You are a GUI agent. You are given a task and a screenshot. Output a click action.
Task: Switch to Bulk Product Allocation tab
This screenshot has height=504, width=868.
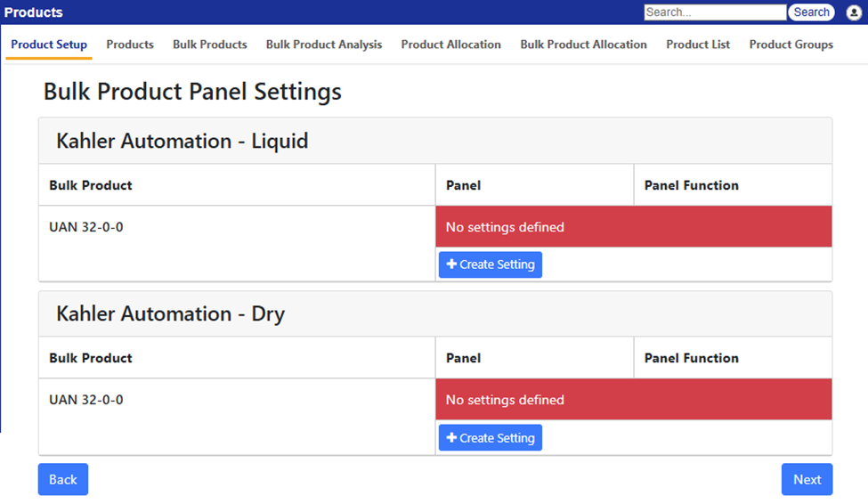click(583, 45)
